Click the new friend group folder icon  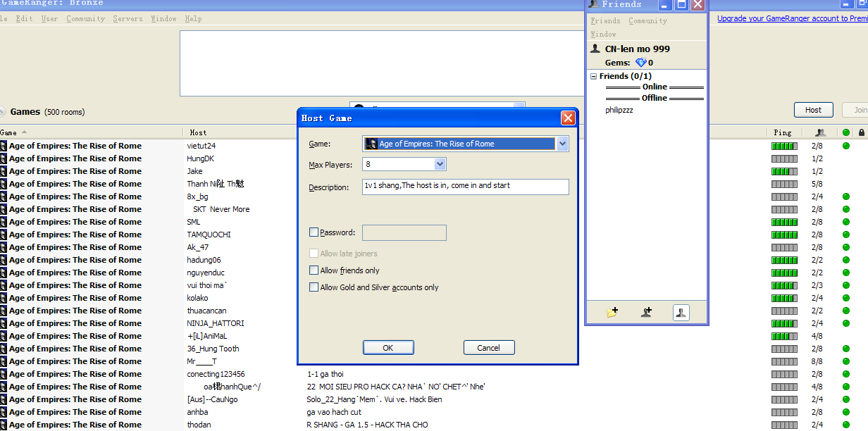[611, 312]
